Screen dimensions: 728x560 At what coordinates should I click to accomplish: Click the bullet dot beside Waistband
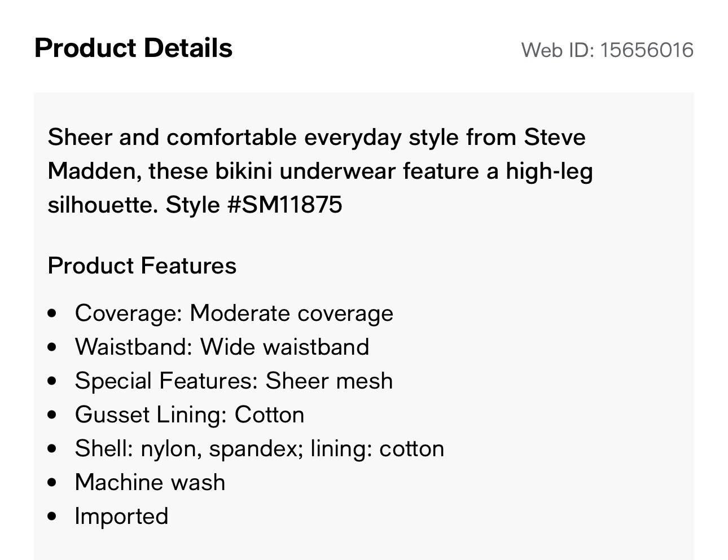52,347
